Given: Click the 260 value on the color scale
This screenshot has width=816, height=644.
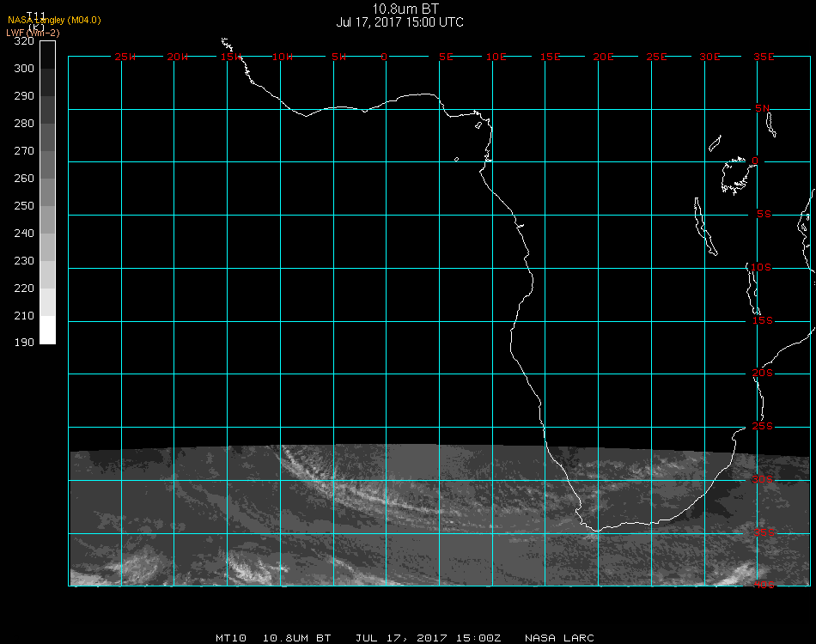Looking at the screenshot, I should (x=24, y=179).
